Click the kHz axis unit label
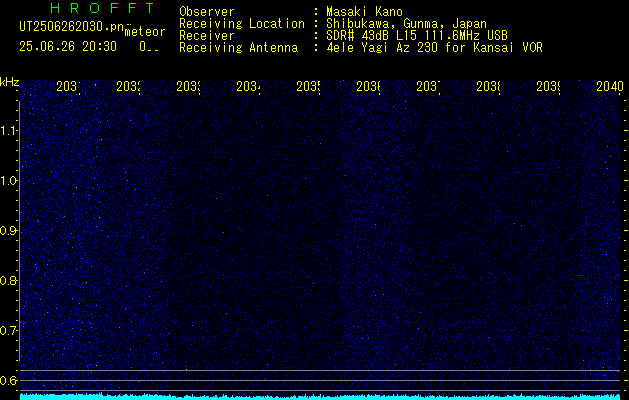The width and height of the screenshot is (629, 400). [x=9, y=83]
